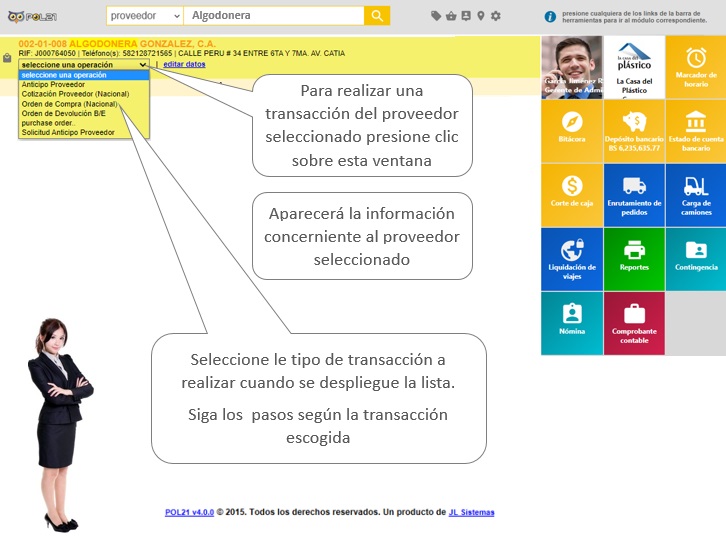Open the proveedor search type dropdown
Viewport: 726px width, 553px height.
point(145,16)
